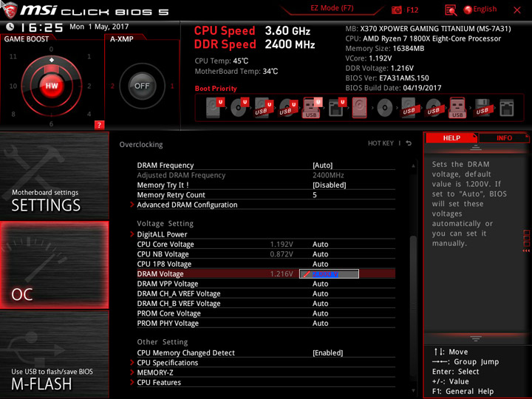The image size is (532, 399).
Task: Click the scroll-up arrow of settings list
Action: pos(413,166)
